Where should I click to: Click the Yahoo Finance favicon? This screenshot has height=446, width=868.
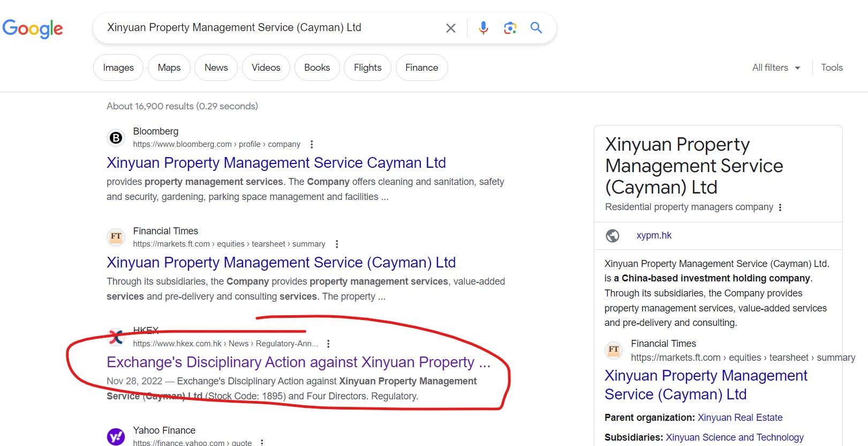pos(116,436)
